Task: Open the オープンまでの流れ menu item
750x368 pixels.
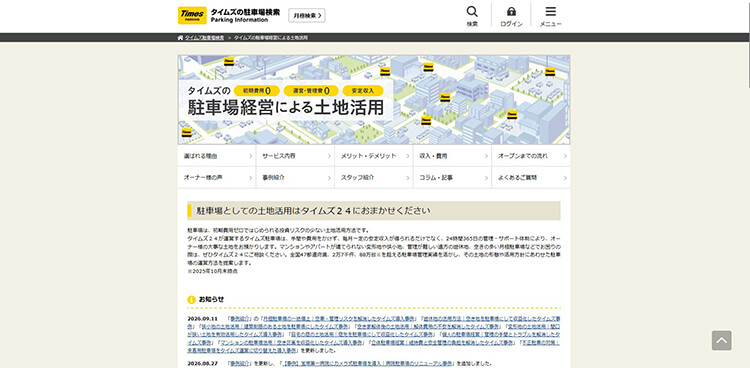Action: pos(530,156)
